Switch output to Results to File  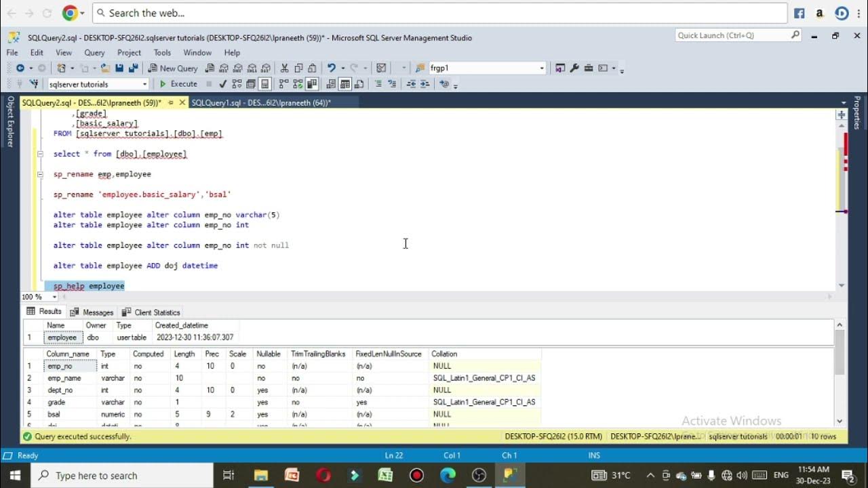(359, 84)
